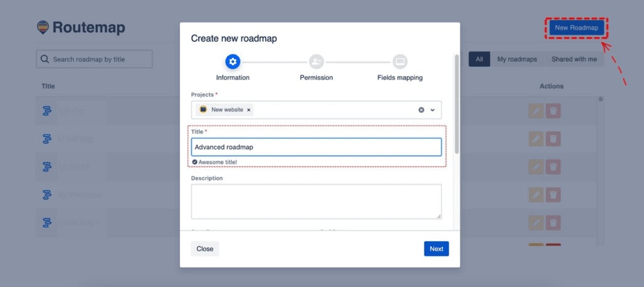Select the Permission step people icon
Screen dimensions: 644x287
pos(316,62)
